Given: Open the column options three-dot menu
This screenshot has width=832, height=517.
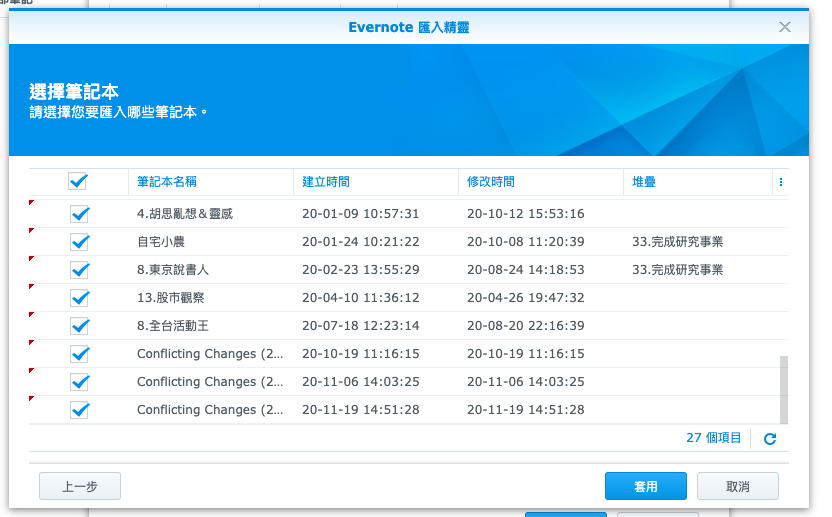Looking at the screenshot, I should pyautogui.click(x=781, y=182).
